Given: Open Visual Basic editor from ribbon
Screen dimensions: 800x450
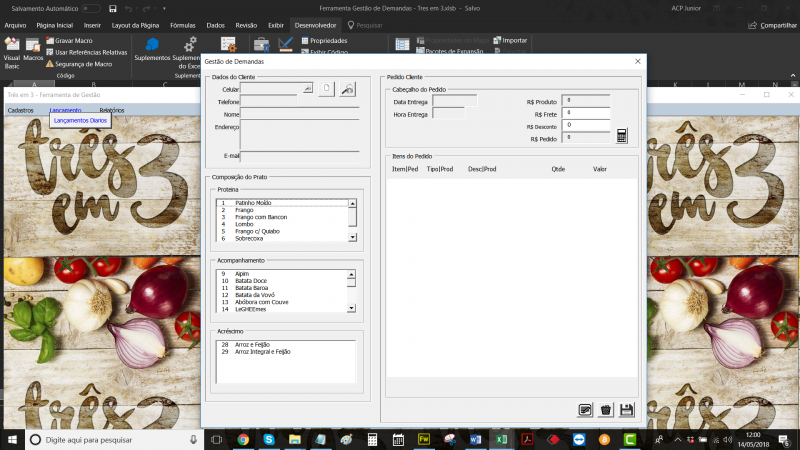Looking at the screenshot, I should pos(11,50).
